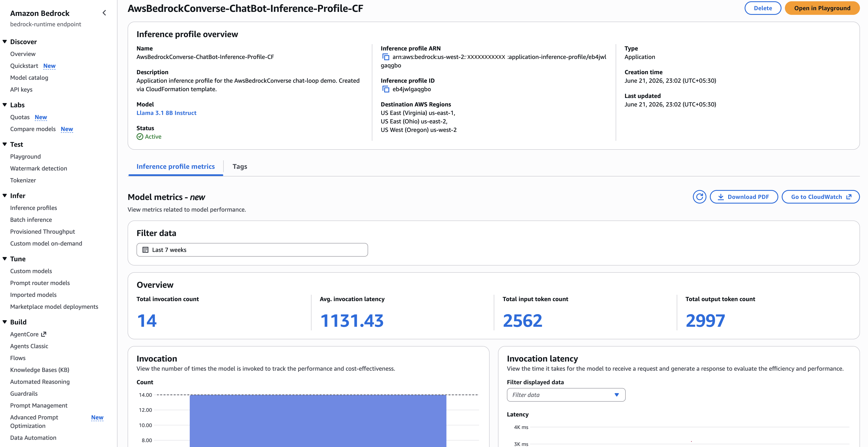Open Quickstart in the sidebar
This screenshot has width=868, height=447.
pyautogui.click(x=24, y=66)
